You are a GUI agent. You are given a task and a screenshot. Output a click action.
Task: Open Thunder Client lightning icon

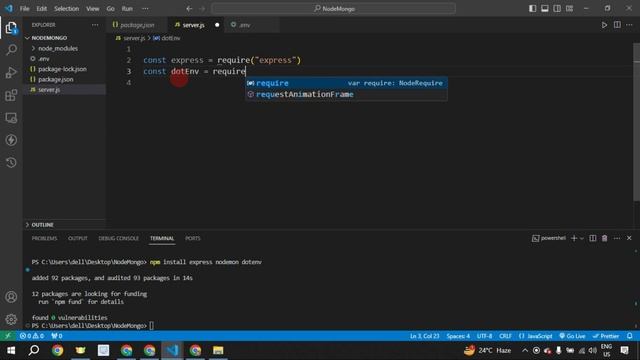(x=11, y=140)
